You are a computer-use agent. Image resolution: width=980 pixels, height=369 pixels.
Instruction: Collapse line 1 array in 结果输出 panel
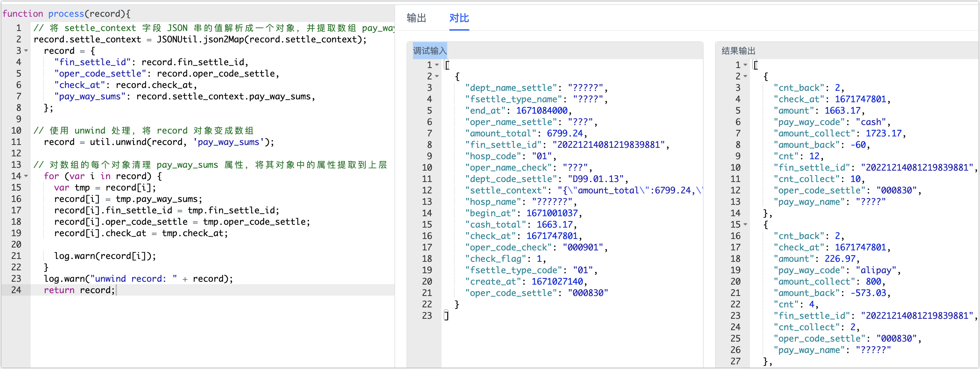[745, 65]
